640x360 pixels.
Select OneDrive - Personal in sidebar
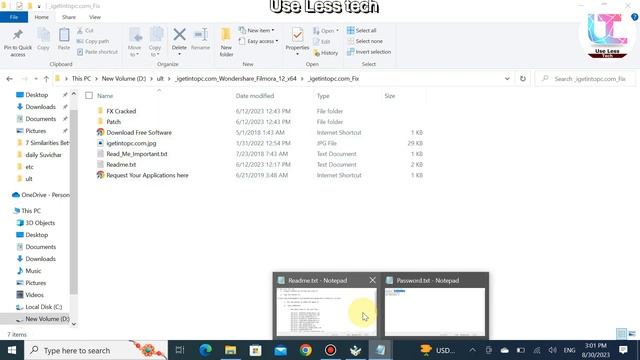45,195
